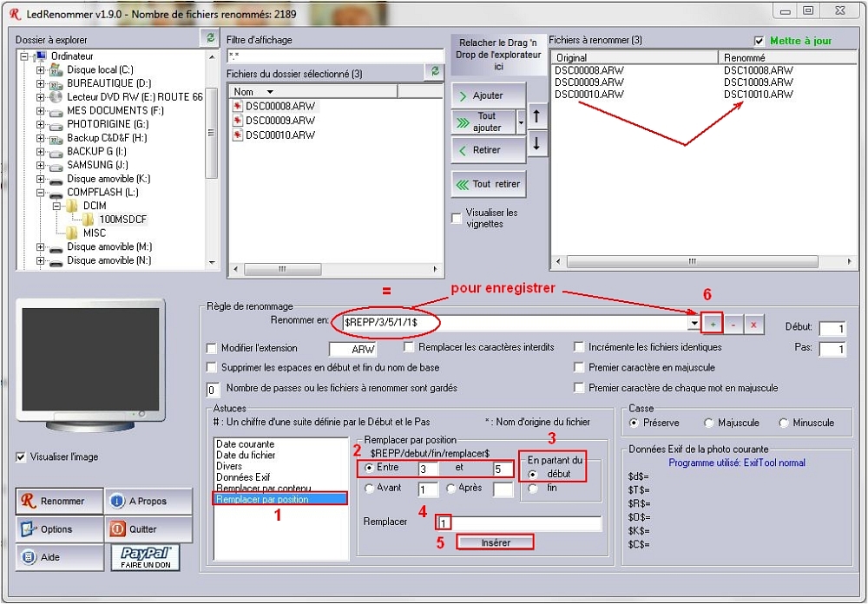
Task: Enable the Modifier l'extension checkbox
Action: 211,347
